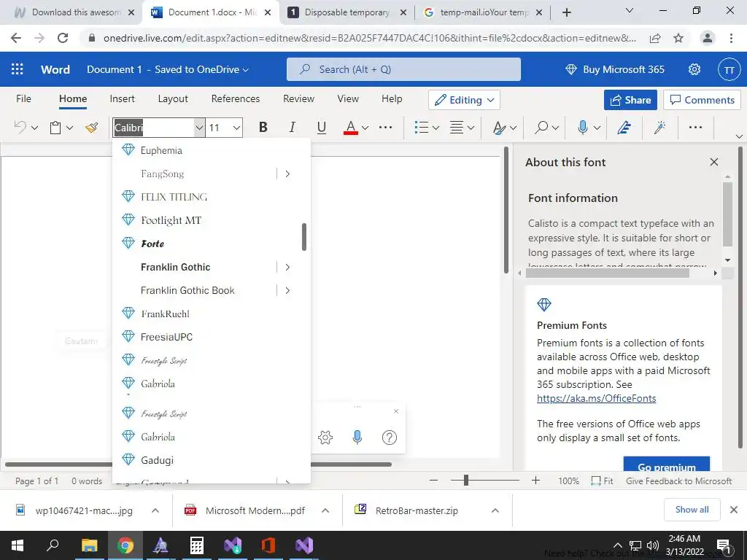Click the paragraph alignment icon
Screen dimensions: 747x560
tap(457, 127)
